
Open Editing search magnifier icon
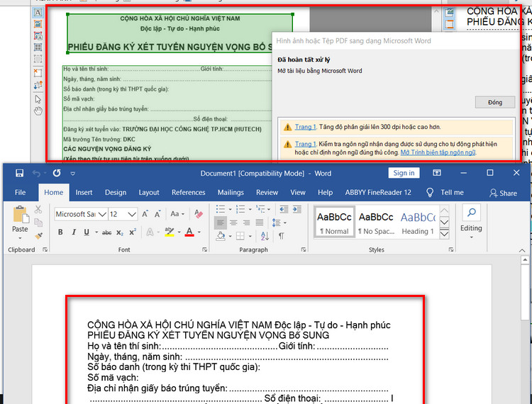tap(471, 213)
